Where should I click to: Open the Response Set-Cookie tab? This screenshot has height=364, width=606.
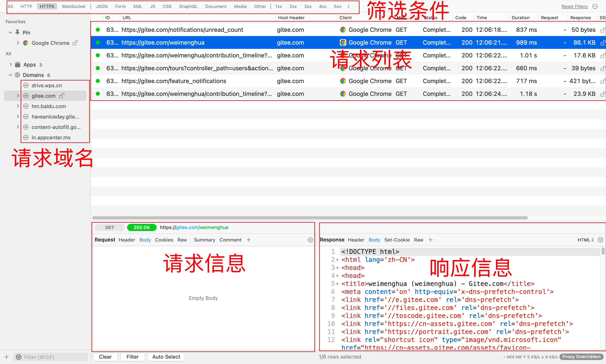click(x=397, y=240)
